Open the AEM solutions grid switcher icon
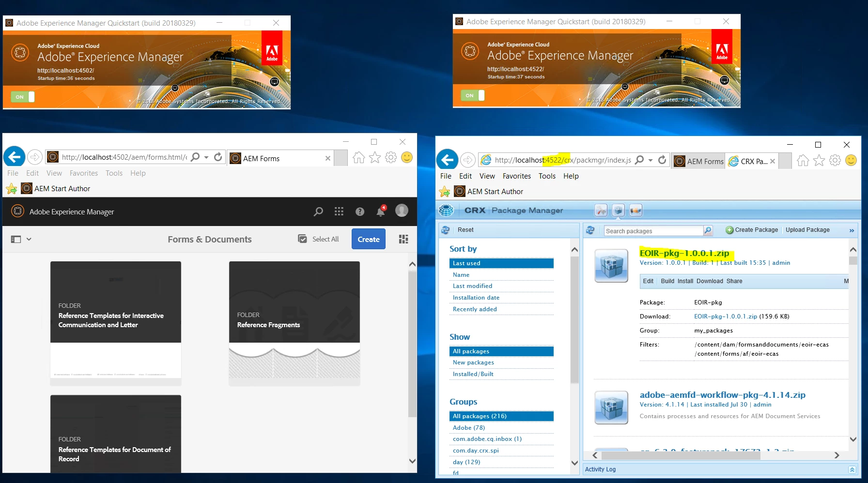Screen dimensions: 868x483 (x=339, y=211)
